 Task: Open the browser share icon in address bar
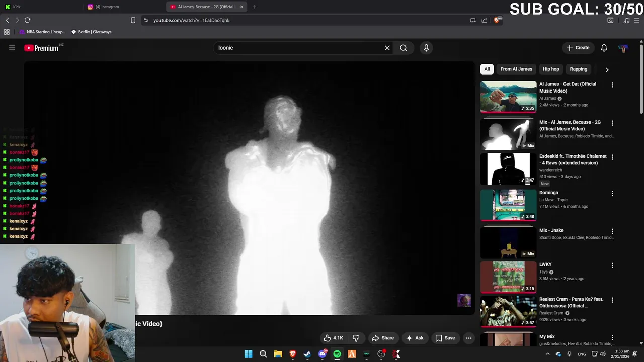point(484,20)
